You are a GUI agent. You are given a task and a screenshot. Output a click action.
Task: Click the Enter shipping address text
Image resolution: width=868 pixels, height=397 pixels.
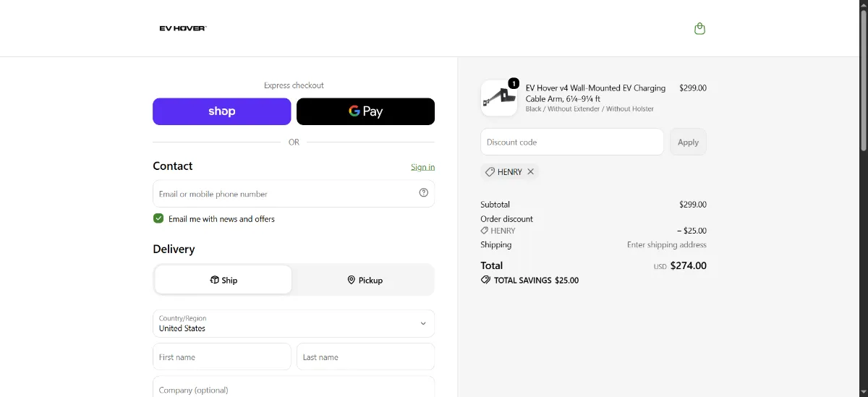(667, 244)
